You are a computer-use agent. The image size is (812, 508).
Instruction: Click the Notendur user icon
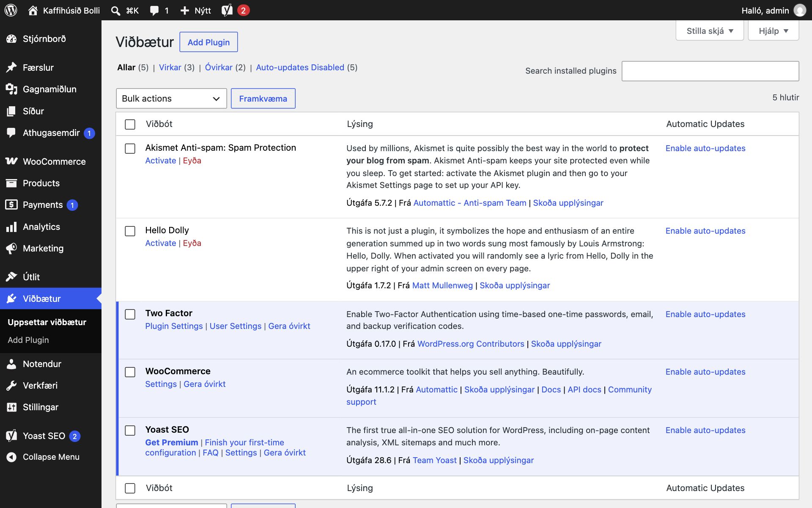pos(11,364)
